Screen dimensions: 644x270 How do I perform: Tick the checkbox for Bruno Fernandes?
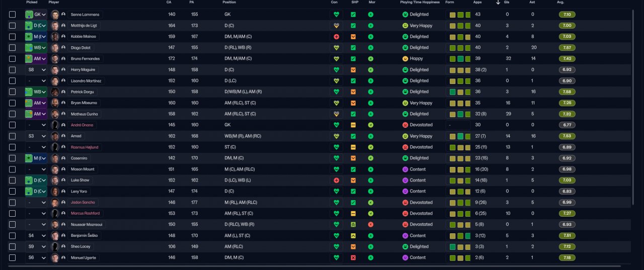12,59
